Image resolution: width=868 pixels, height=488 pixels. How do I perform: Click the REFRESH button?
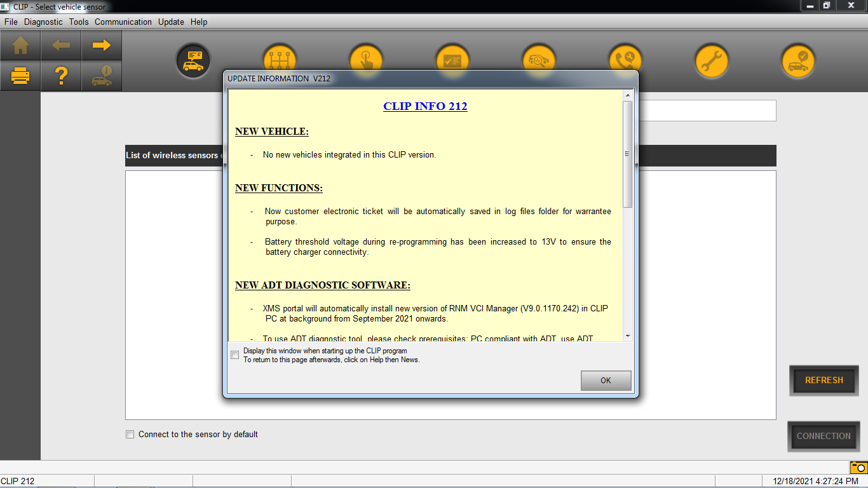click(x=824, y=380)
